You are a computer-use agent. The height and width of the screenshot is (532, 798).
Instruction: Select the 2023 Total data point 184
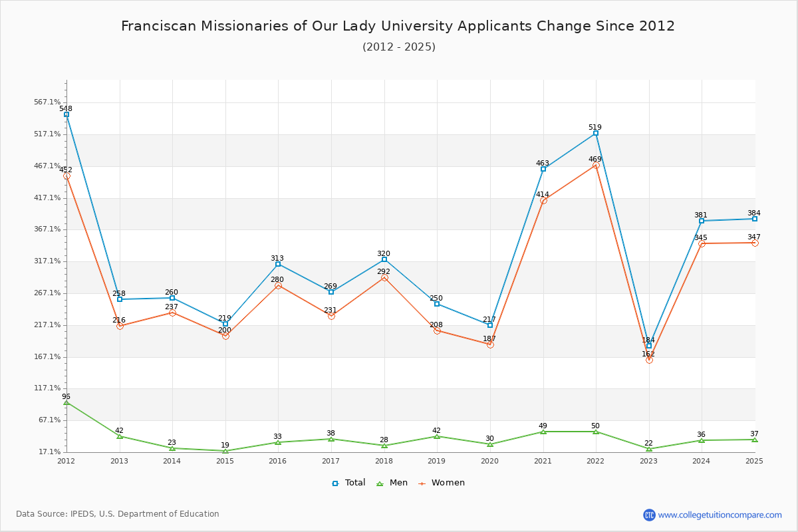(649, 346)
